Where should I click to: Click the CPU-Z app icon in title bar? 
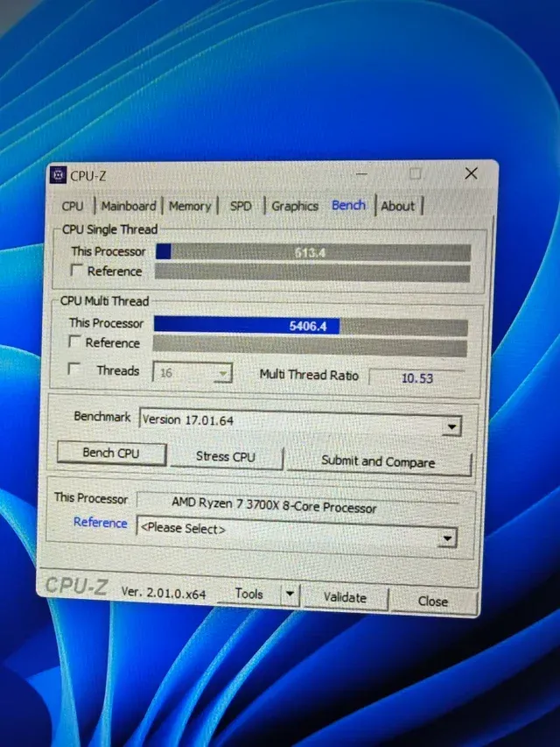point(58,175)
